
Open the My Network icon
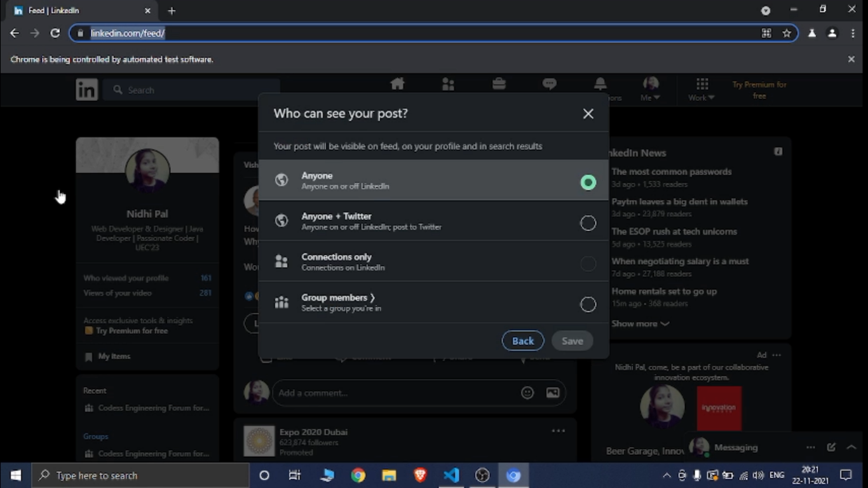pyautogui.click(x=448, y=85)
